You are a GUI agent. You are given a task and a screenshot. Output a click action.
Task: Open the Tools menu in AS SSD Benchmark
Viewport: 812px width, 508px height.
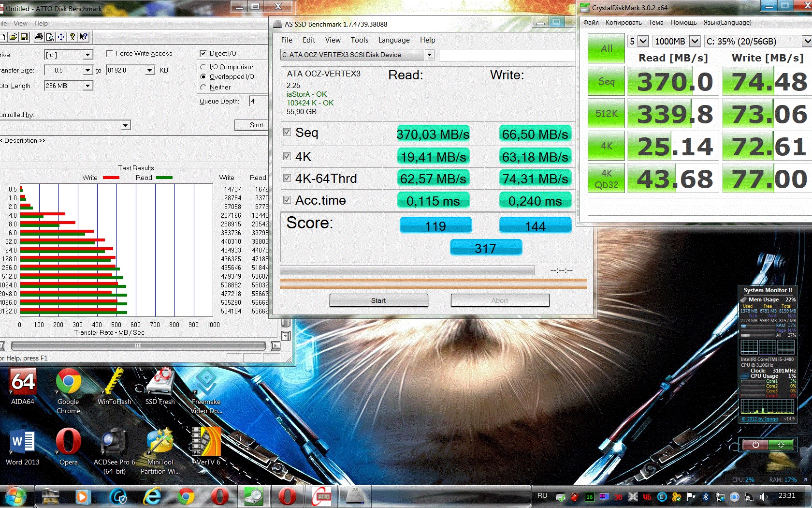[360, 40]
